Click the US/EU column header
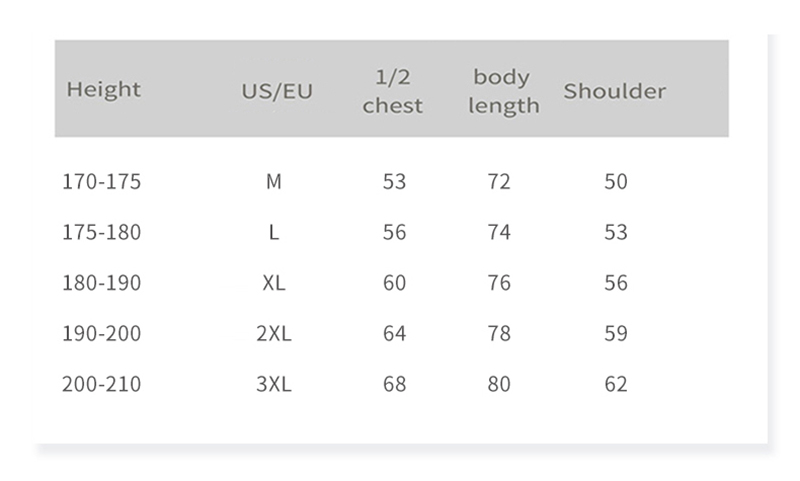This screenshot has height=481, width=800. pyautogui.click(x=277, y=92)
